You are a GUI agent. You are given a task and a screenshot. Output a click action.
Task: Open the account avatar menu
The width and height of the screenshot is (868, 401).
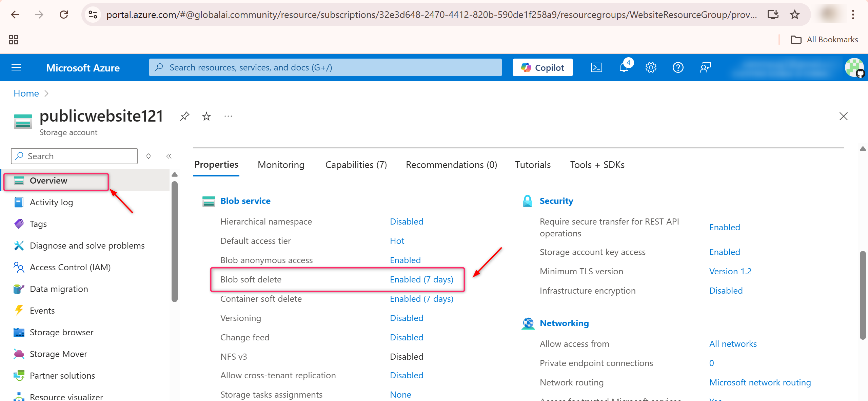tap(854, 67)
